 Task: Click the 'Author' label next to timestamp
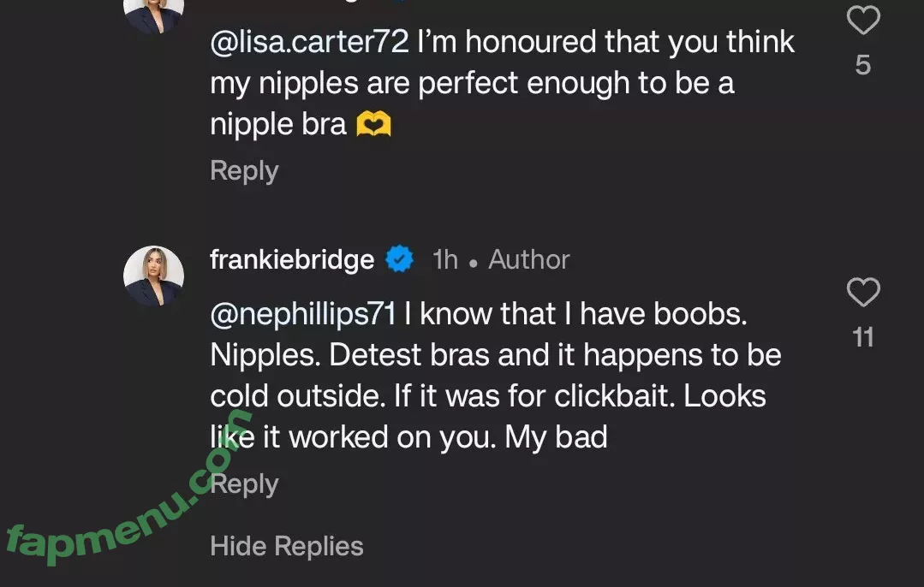[528, 260]
